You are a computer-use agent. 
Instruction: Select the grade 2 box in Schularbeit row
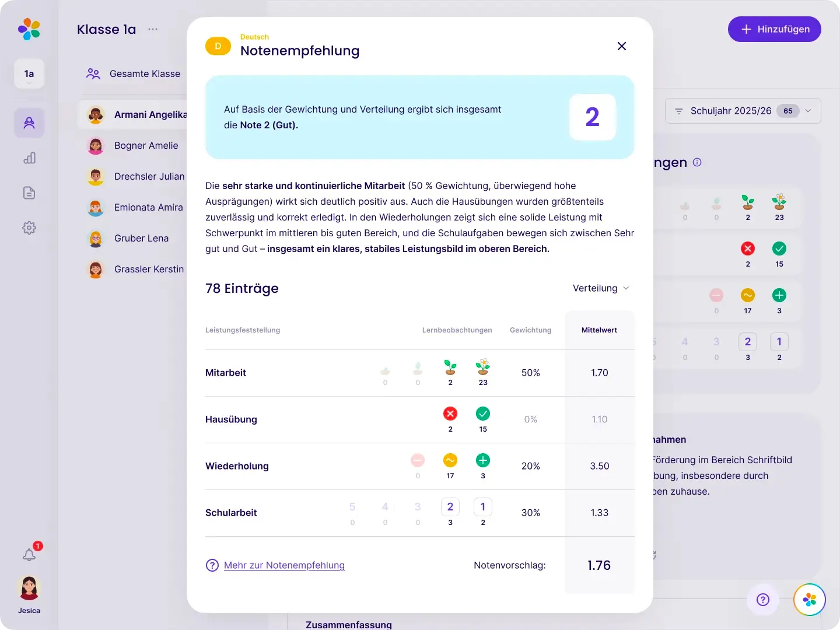click(x=450, y=507)
